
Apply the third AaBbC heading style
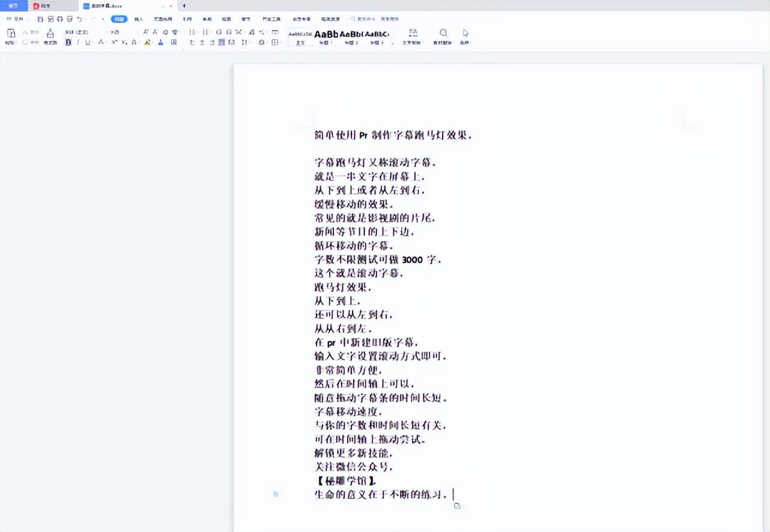tap(377, 37)
